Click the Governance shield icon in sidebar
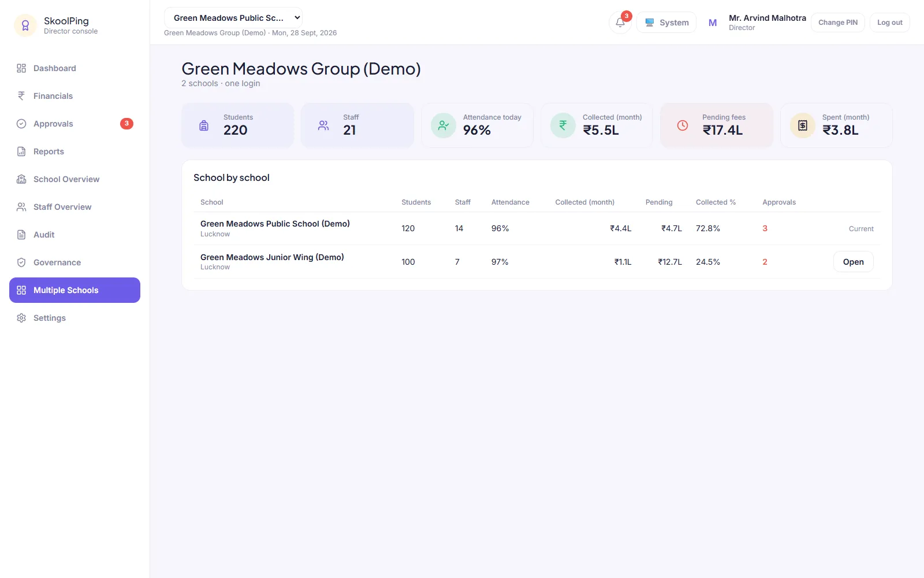This screenshot has width=924, height=578. tap(21, 262)
